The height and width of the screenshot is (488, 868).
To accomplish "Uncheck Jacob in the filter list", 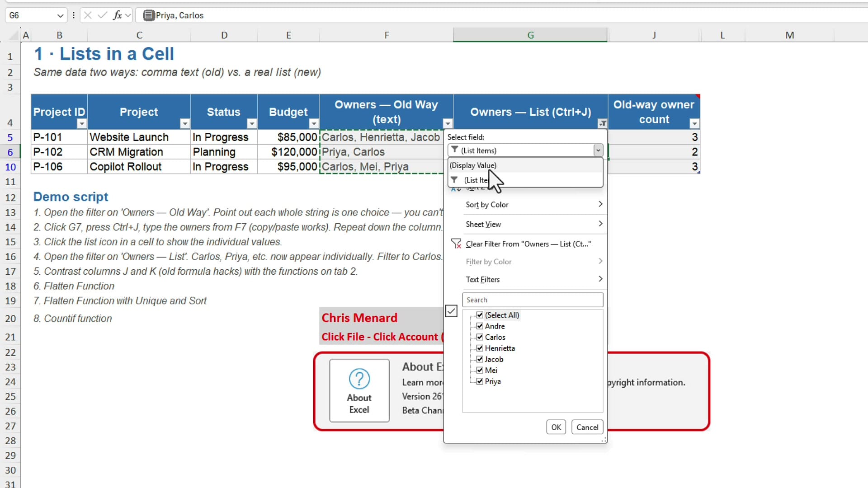I will pos(480,359).
